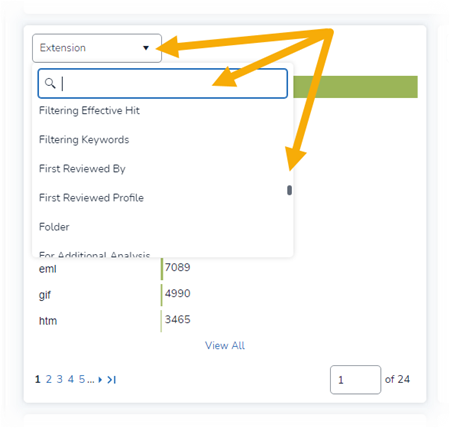Choose First Reviewed Profile option
Image resolution: width=450 pixels, height=428 pixels.
[91, 198]
